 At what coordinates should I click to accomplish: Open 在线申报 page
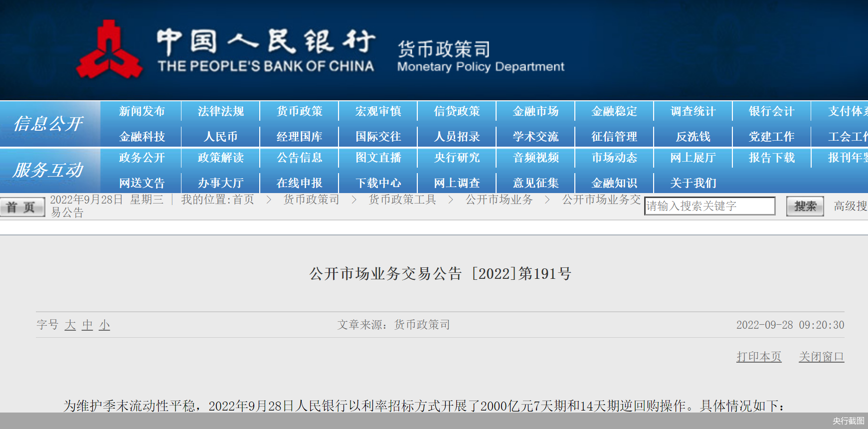click(299, 183)
